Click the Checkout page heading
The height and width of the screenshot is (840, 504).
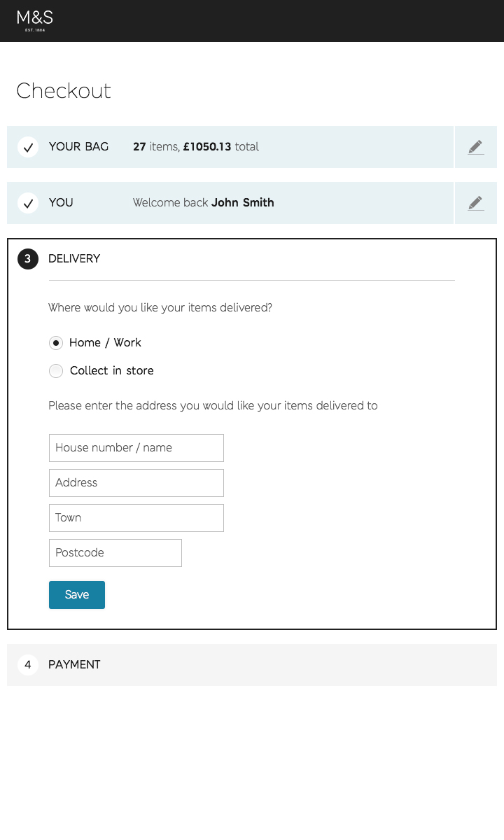point(64,91)
